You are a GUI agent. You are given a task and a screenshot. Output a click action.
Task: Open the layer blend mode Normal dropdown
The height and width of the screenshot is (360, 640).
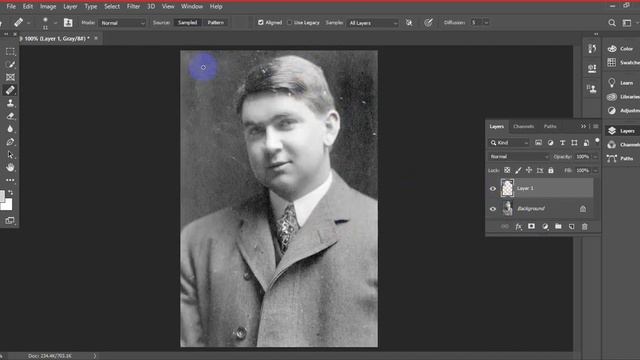[519, 157]
